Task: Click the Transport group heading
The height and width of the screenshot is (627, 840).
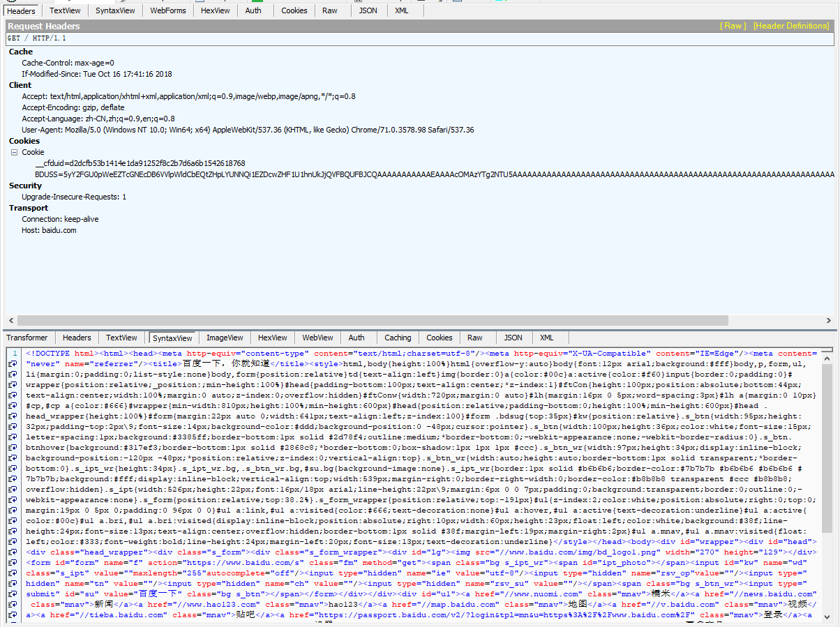Action: coord(29,208)
